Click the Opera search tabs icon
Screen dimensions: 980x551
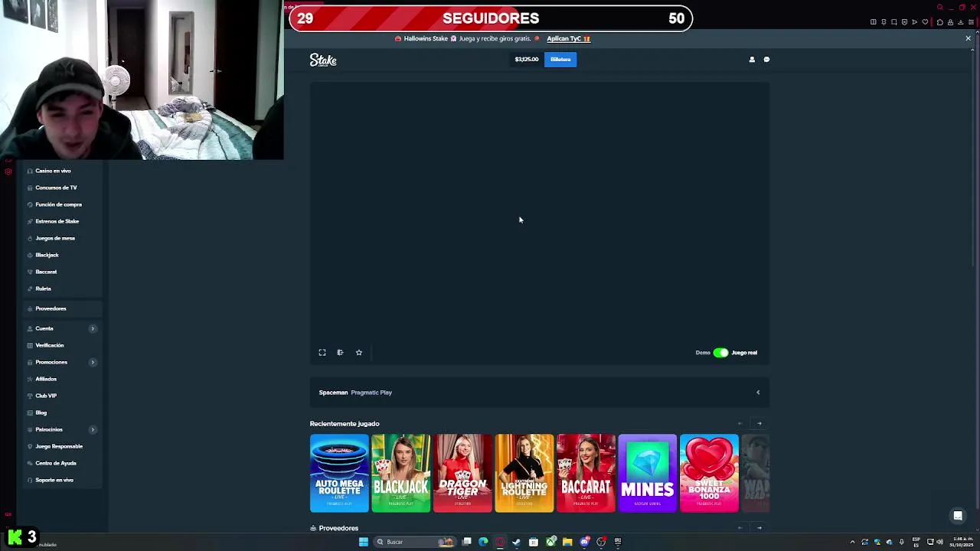[x=940, y=8]
